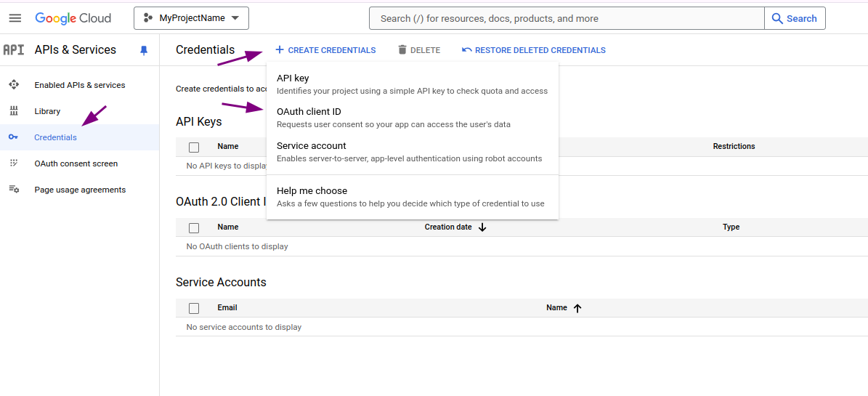The height and width of the screenshot is (396, 868).
Task: Click the magnifier icon in Search button
Action: coord(777,18)
